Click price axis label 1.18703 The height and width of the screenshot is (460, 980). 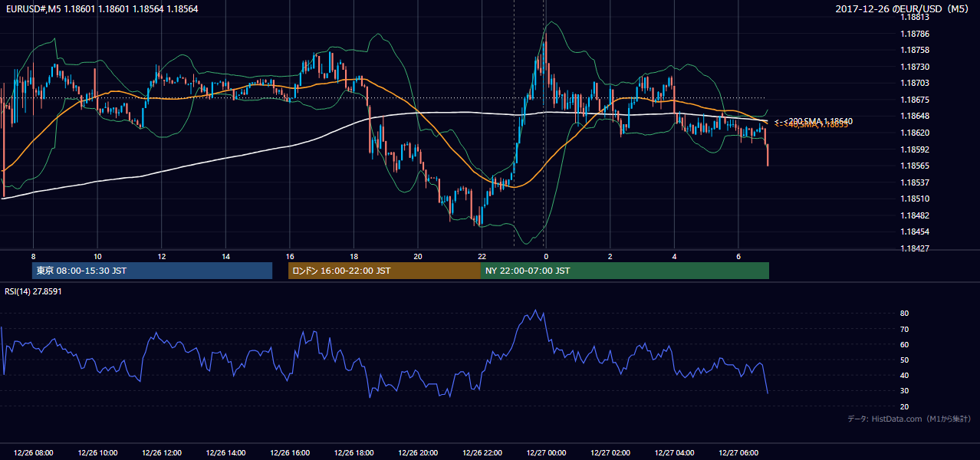click(x=915, y=83)
